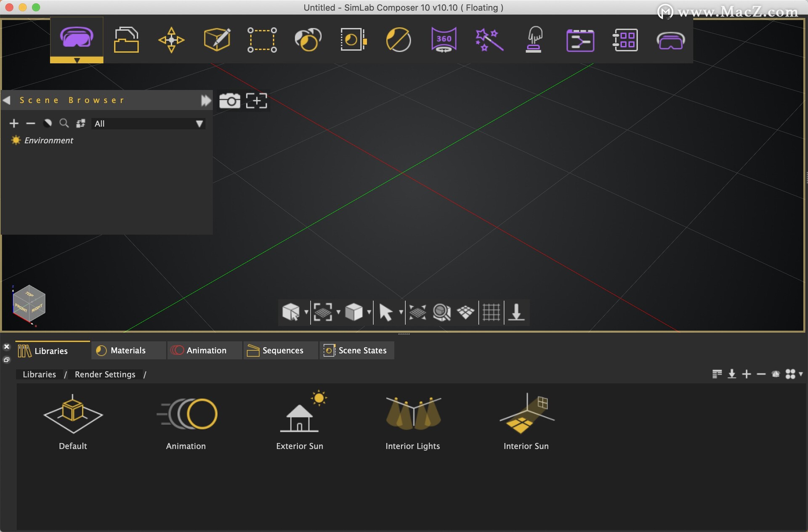The image size is (808, 532).
Task: Toggle the viewport grid display icon
Action: 491,312
